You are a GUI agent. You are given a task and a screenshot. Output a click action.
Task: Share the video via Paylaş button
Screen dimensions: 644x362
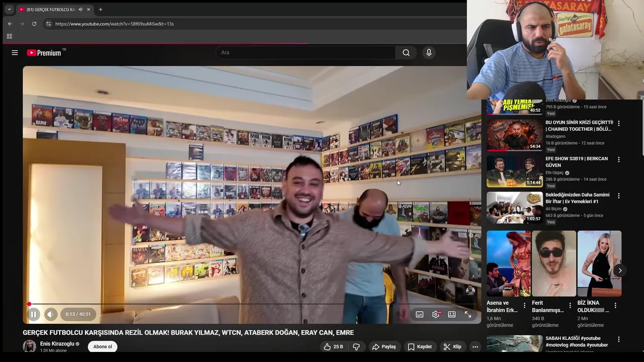point(384,346)
